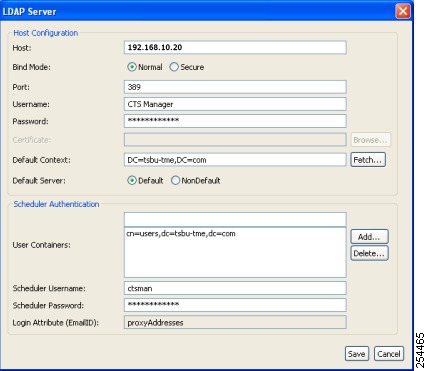
Task: Choose Default for Default Server
Action: tap(132, 181)
